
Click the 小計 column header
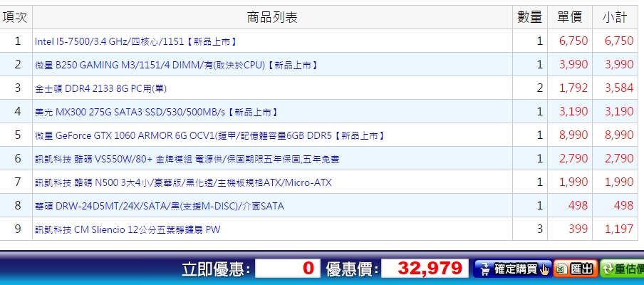point(615,17)
